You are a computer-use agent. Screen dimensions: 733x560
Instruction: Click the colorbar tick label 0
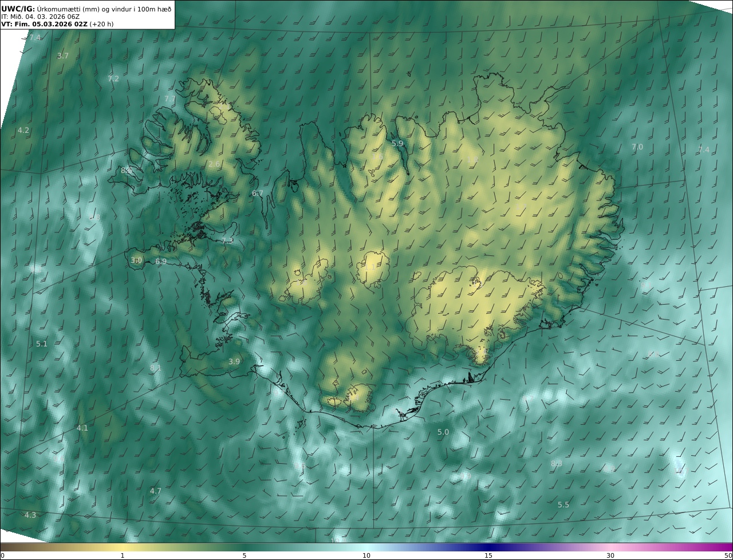2,555
